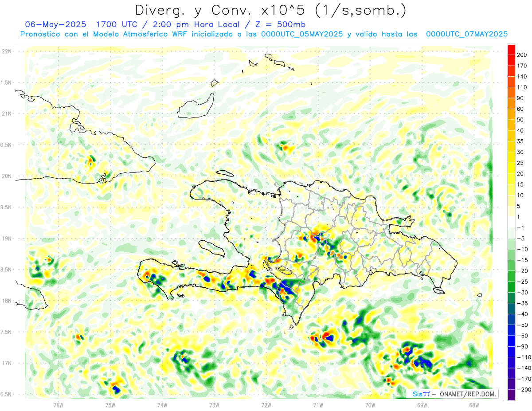This screenshot has height=411, width=532.
Task: Click the pale yellow legend swatch between 5 and 10
Action: coord(511,200)
